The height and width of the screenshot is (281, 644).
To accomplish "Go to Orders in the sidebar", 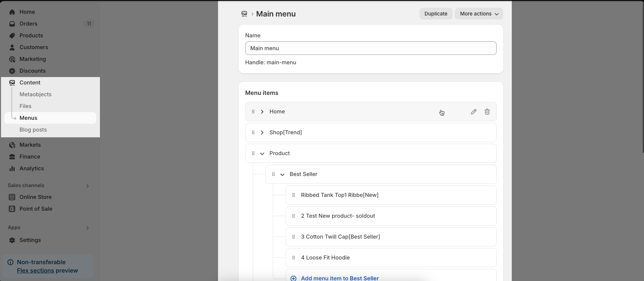I will [28, 24].
